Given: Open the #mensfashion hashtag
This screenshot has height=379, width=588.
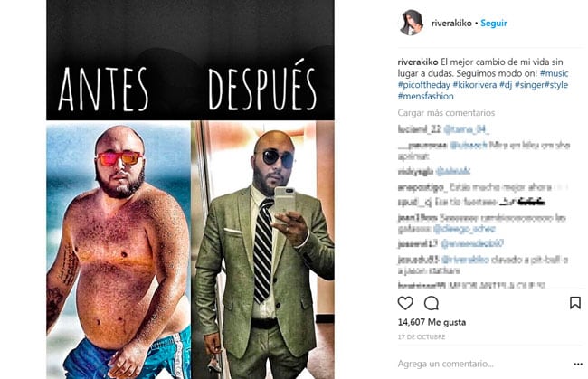Looking at the screenshot, I should pos(426,97).
